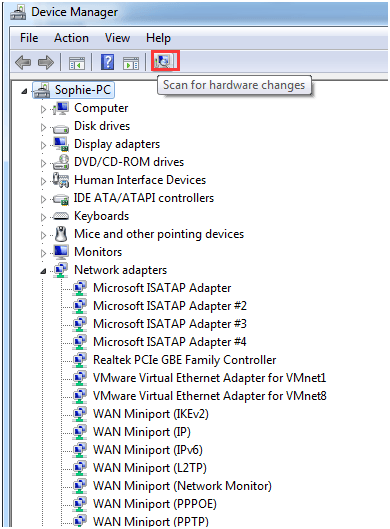Select WAN Miniport (L2TP) device

(x=150, y=468)
